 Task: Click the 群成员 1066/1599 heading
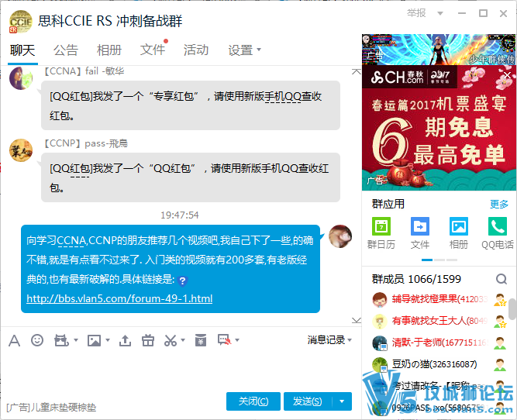[416, 279]
